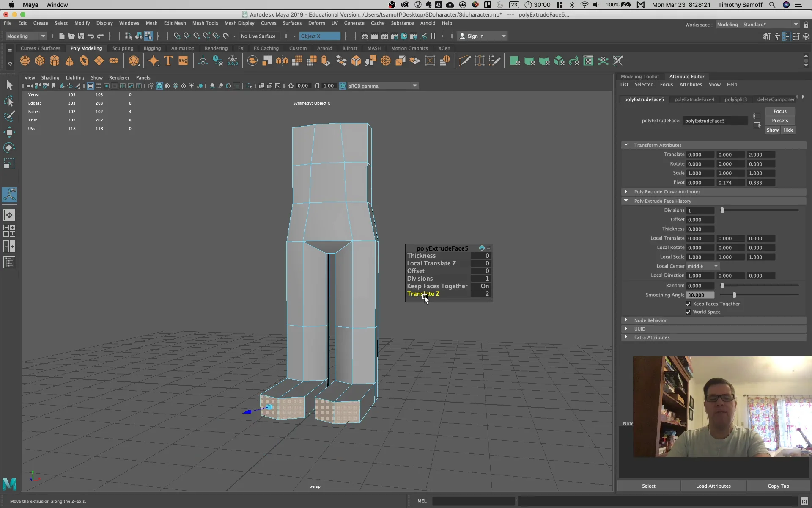Viewport: 812px width, 508px height.
Task: Open the Local Center middle dropdown
Action: 702,266
